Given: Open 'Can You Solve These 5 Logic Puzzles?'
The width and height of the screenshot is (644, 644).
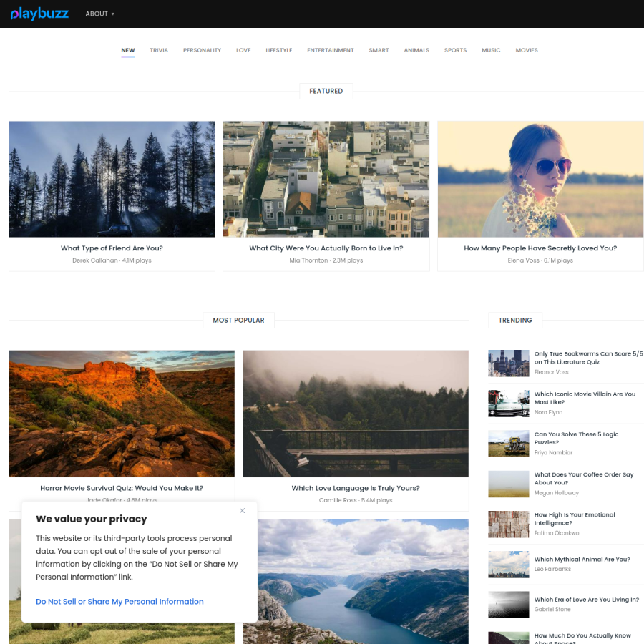Looking at the screenshot, I should point(576,438).
